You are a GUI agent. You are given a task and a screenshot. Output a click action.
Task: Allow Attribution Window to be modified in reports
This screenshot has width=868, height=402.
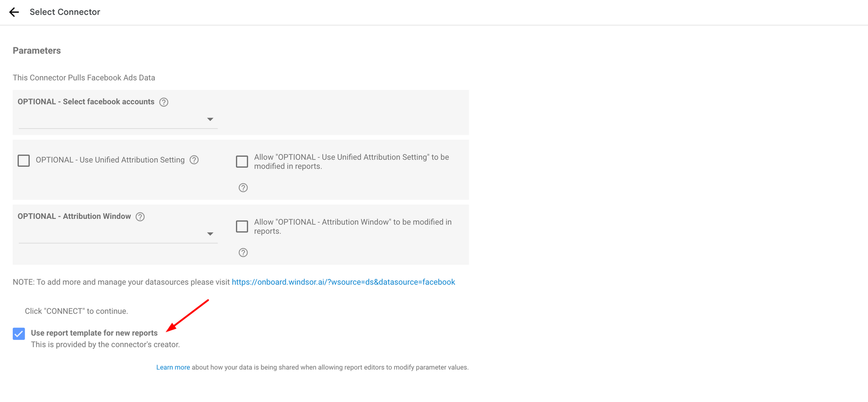[242, 227]
